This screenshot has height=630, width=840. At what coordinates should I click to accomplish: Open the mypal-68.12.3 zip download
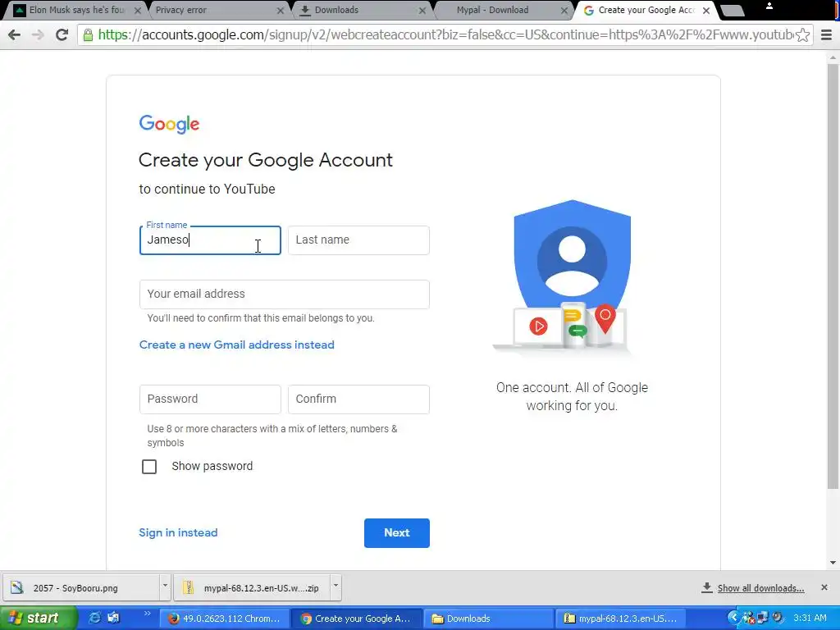tap(252, 587)
